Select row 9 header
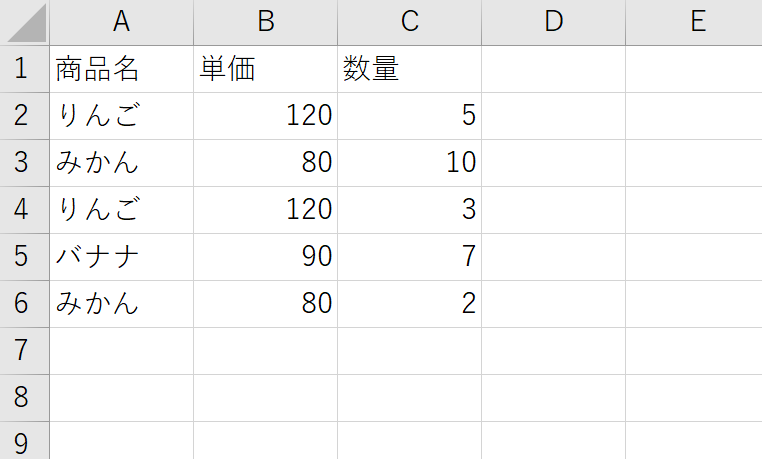The height and width of the screenshot is (459, 762). click(24, 441)
